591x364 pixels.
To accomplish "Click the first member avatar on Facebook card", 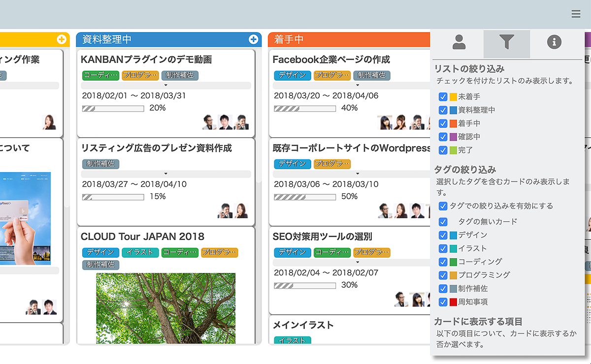I will point(385,122).
